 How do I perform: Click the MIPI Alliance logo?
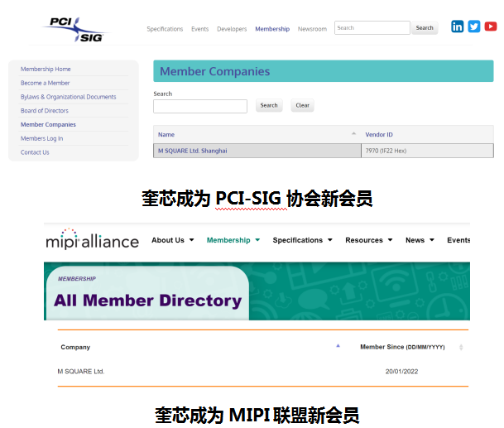click(x=92, y=239)
